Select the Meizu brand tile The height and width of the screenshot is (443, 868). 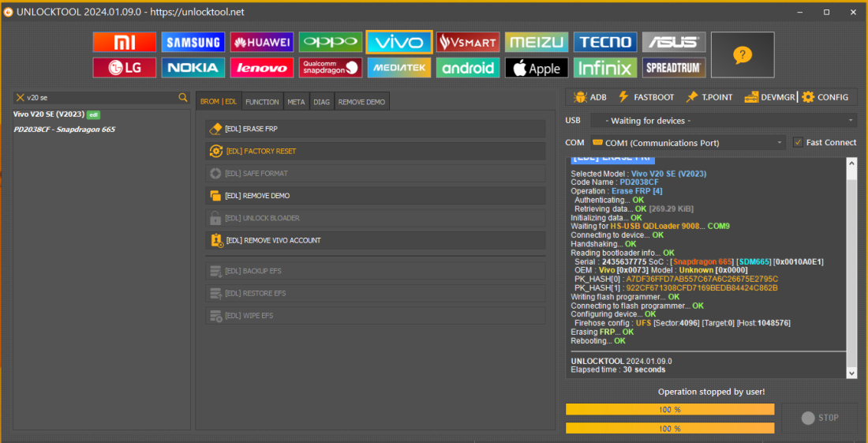click(x=537, y=42)
